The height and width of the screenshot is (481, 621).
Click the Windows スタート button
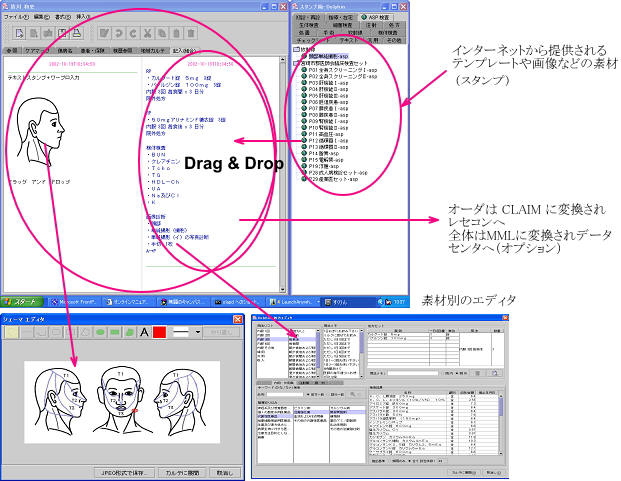point(20,300)
